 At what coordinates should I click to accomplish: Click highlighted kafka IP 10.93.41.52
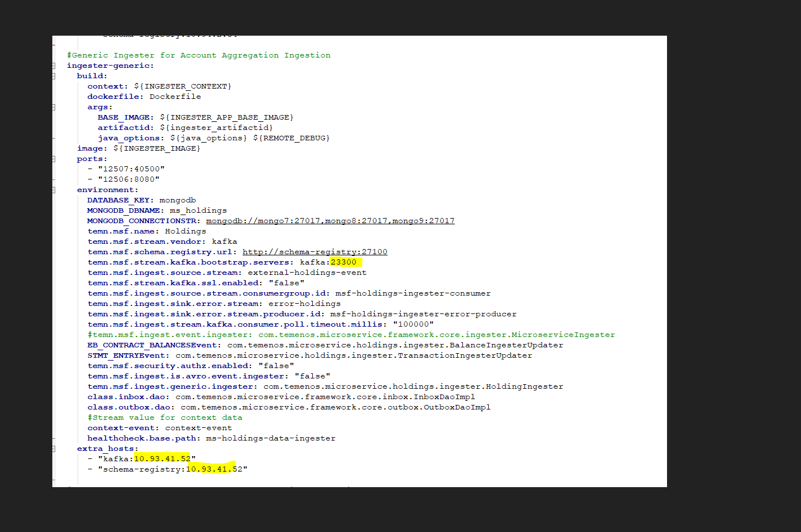(162, 459)
